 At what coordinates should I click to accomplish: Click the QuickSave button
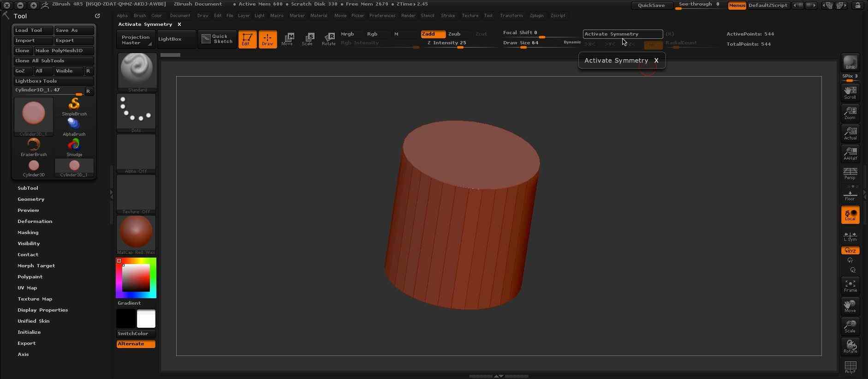(x=651, y=6)
